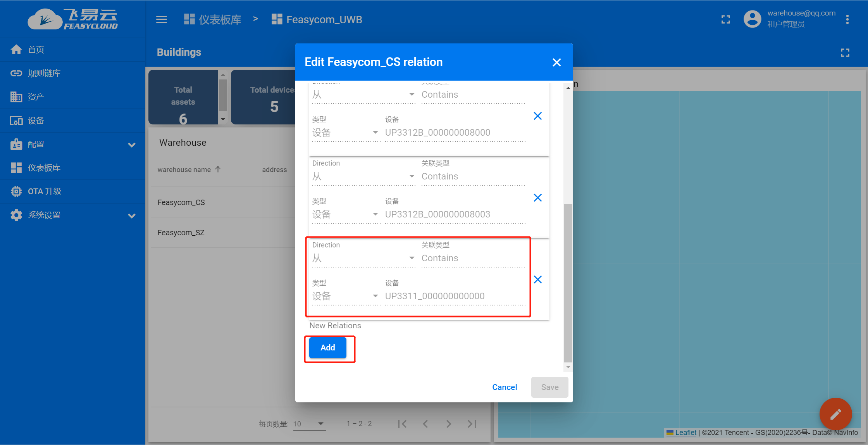Image resolution: width=868 pixels, height=445 pixels.
Task: Click the hamburger menu icon
Action: (162, 19)
